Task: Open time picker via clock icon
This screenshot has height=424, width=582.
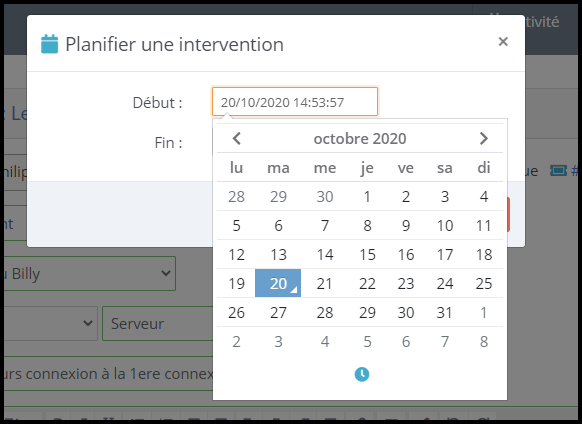Action: (x=362, y=374)
